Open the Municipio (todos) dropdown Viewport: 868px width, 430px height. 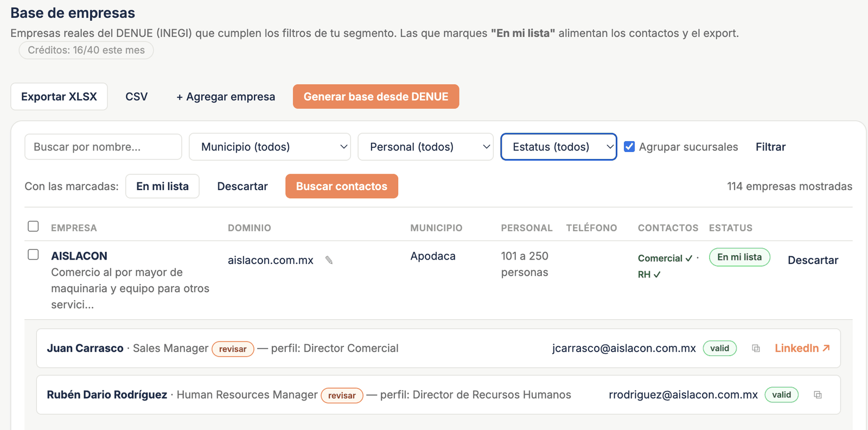coord(270,147)
